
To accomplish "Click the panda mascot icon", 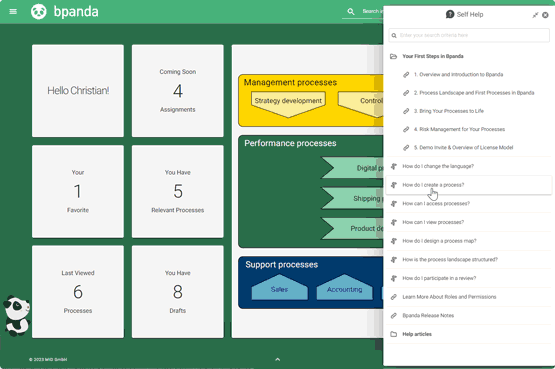I will (x=17, y=316).
